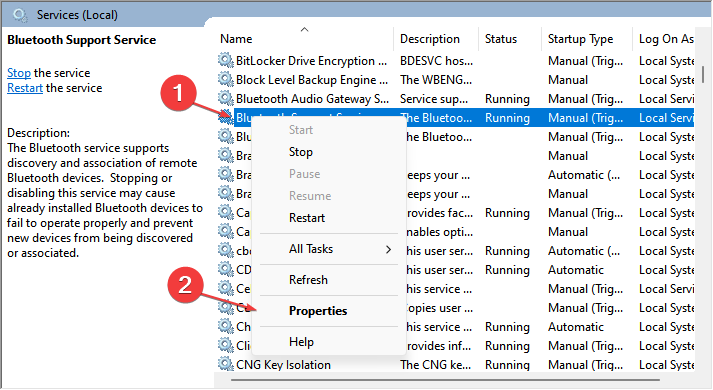The image size is (713, 390).
Task: Click the 'Service sup...' description cell
Action: (x=434, y=99)
